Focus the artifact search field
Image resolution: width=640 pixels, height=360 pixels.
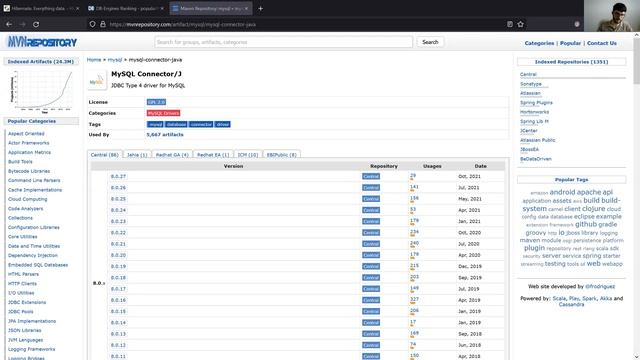[284, 42]
